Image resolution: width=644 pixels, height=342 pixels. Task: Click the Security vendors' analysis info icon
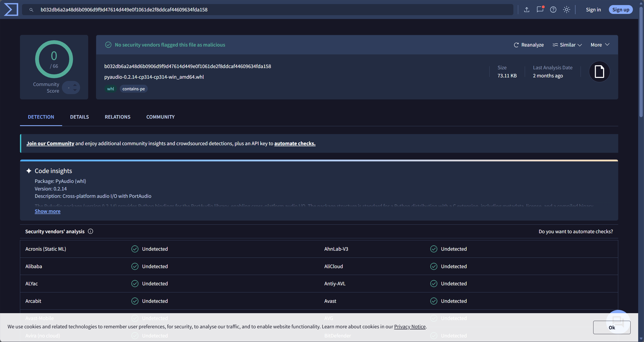click(x=90, y=231)
